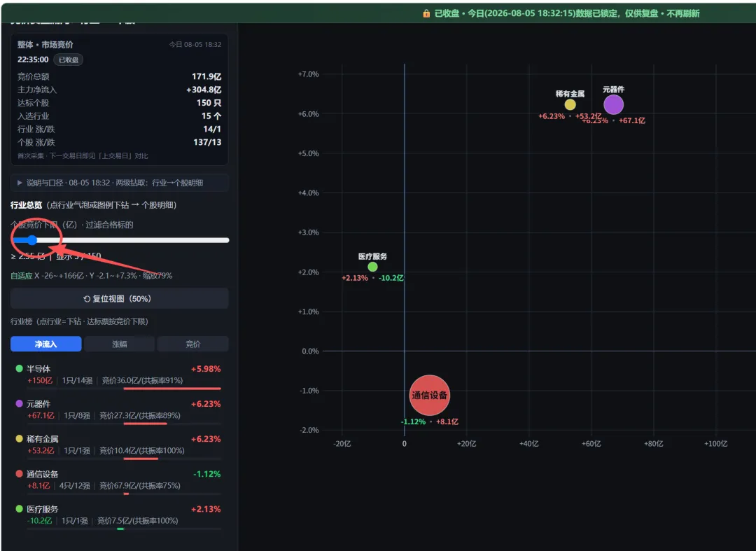Click the 稀有金属 yellow legend dot

pos(20,439)
